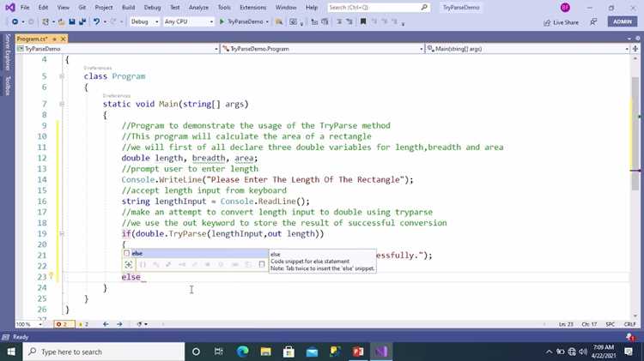Open Microsoft Store from the taskbar
644x361 pixels.
[289, 352]
